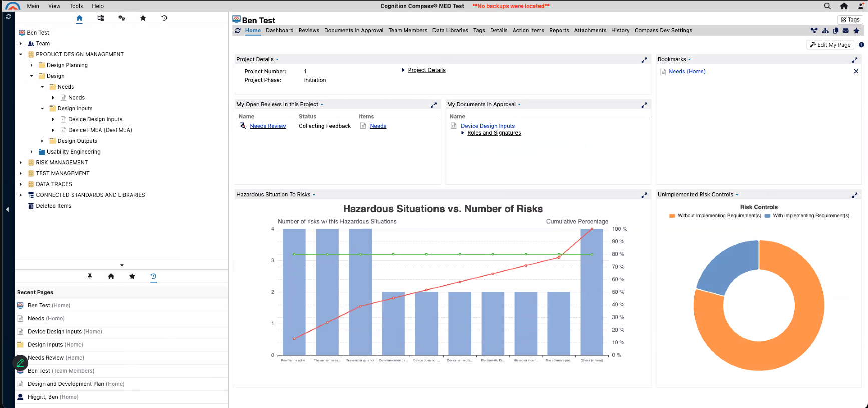Open the View menu
The width and height of the screenshot is (868, 408).
click(54, 6)
